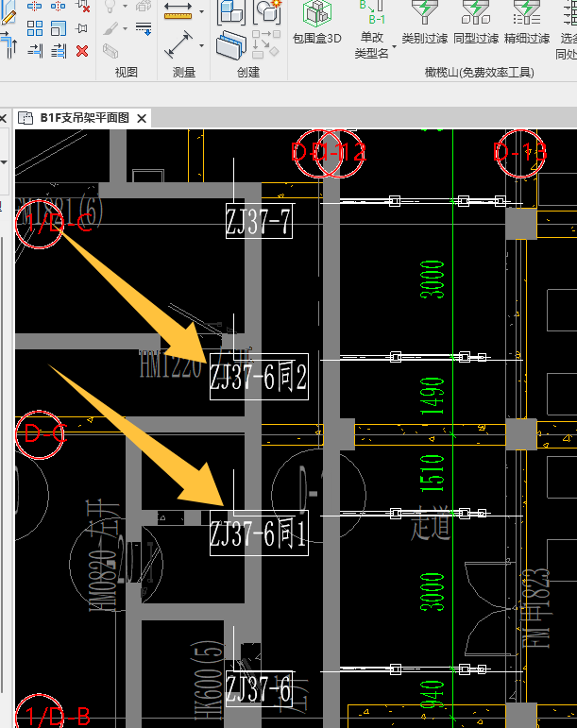Activate the 精细过滤 fine filter tool
Screen dimensions: 577x728
coord(527,24)
